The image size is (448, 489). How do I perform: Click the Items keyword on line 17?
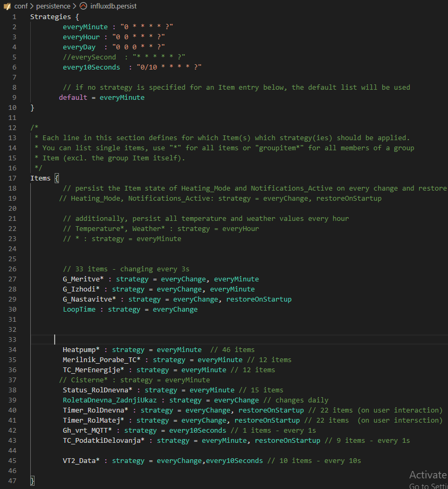pyautogui.click(x=40, y=178)
